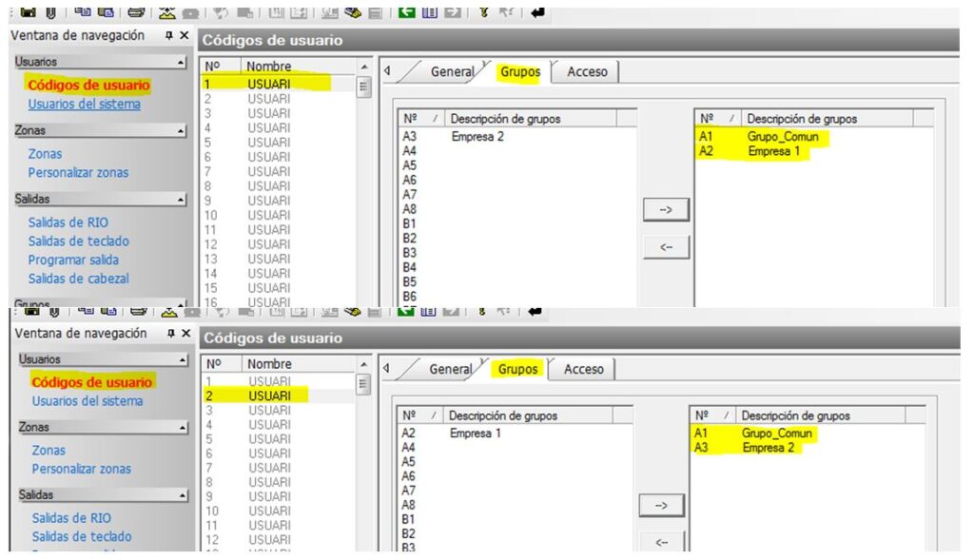Image resolution: width=974 pixels, height=560 pixels.
Task: Open 'Usuarios del sistema' link in lower window
Action: click(x=88, y=401)
